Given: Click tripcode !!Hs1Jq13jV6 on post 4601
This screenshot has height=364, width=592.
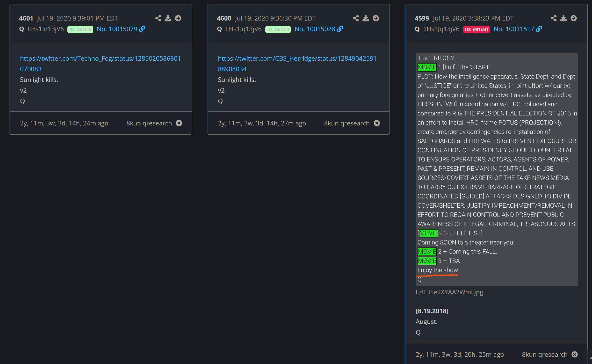Looking at the screenshot, I should tap(46, 29).
